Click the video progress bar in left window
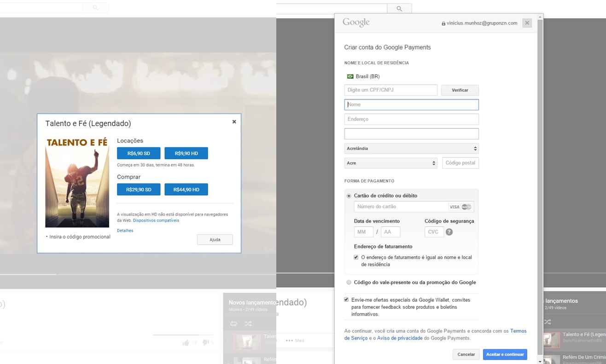Viewport: 606px width, 364px height. [x=138, y=274]
